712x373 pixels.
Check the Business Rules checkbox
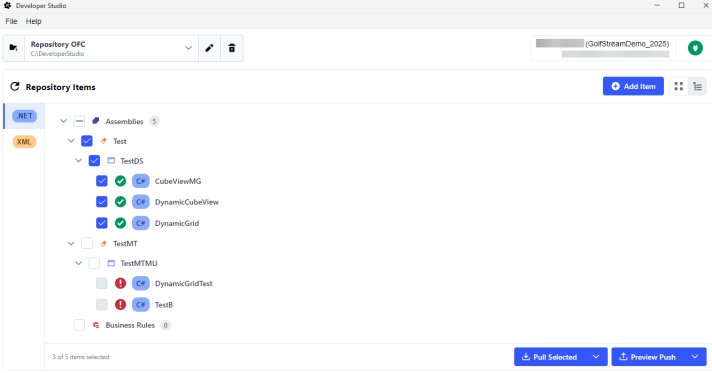tap(79, 325)
